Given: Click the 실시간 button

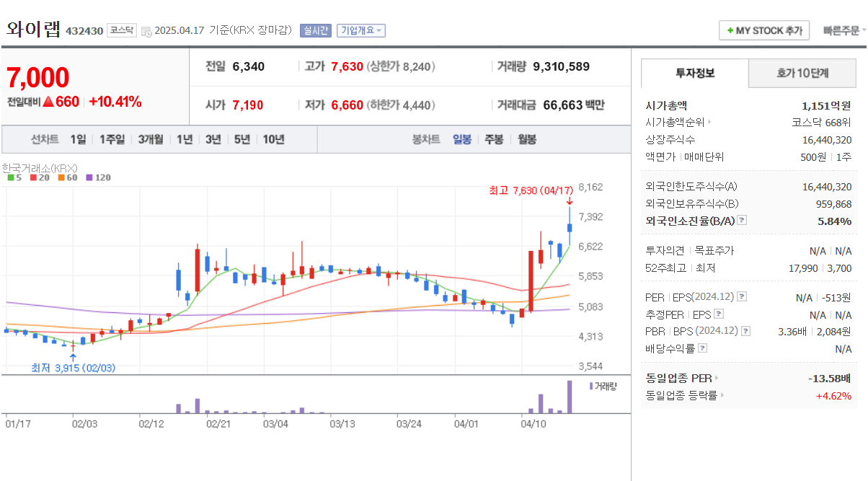Looking at the screenshot, I should point(316,31).
